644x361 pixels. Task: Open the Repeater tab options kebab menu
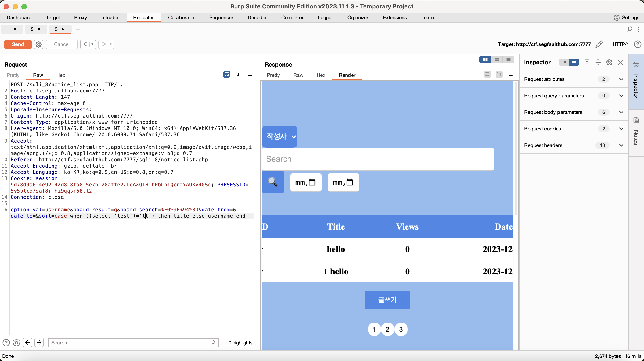coord(638,29)
